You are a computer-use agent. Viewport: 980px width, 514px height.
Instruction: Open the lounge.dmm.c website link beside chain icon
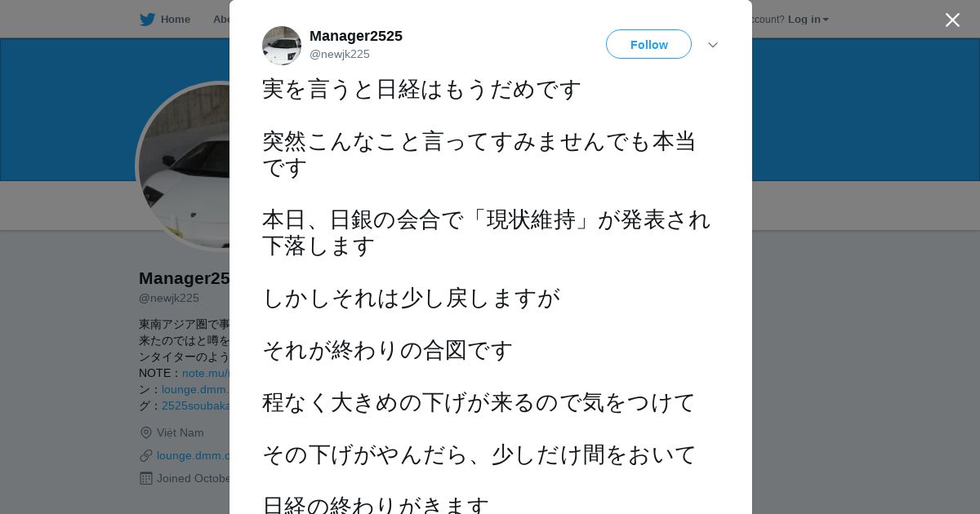click(193, 455)
